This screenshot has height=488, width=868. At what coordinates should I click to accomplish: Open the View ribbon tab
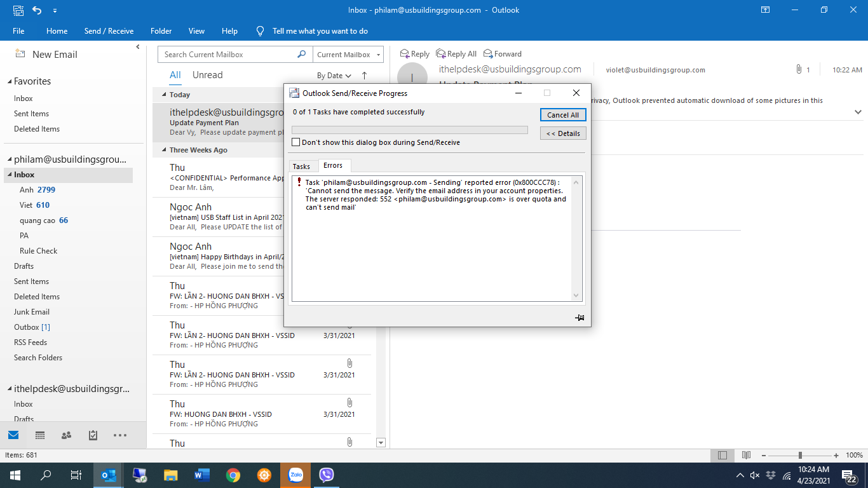196,31
